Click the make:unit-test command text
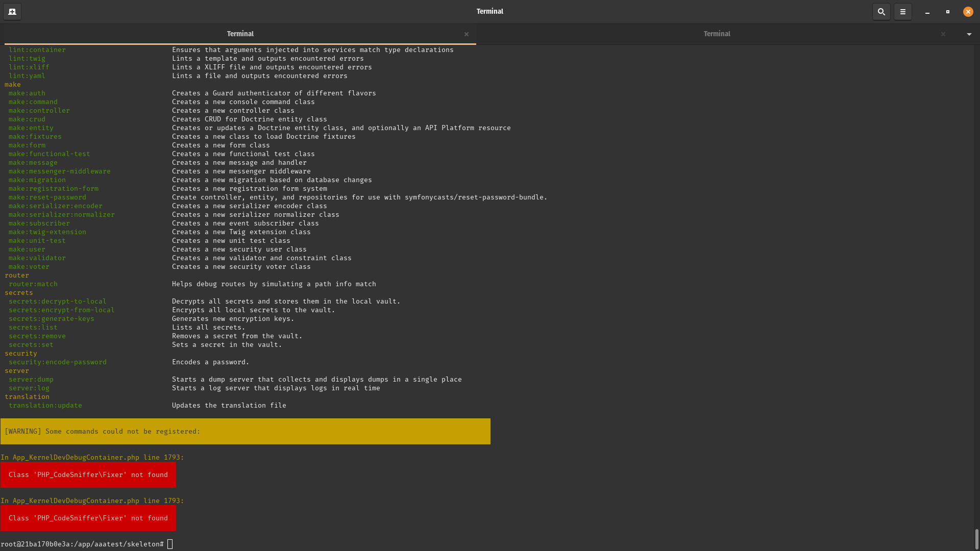The height and width of the screenshot is (551, 980). coord(37,240)
